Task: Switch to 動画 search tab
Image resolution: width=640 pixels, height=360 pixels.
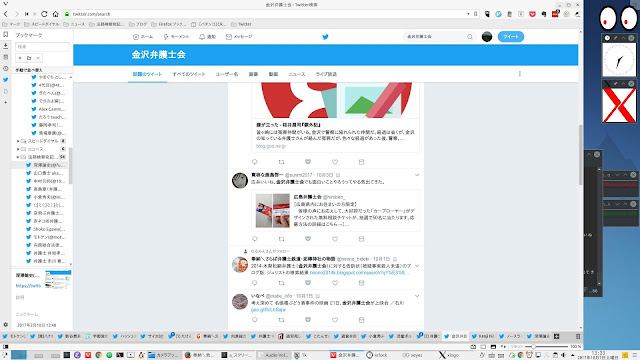Action: pyautogui.click(x=273, y=74)
